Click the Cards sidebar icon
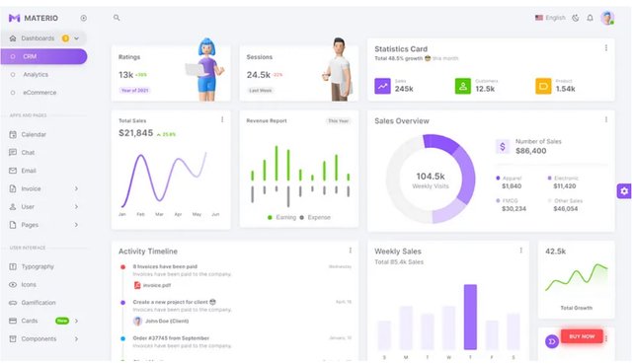 (x=13, y=321)
